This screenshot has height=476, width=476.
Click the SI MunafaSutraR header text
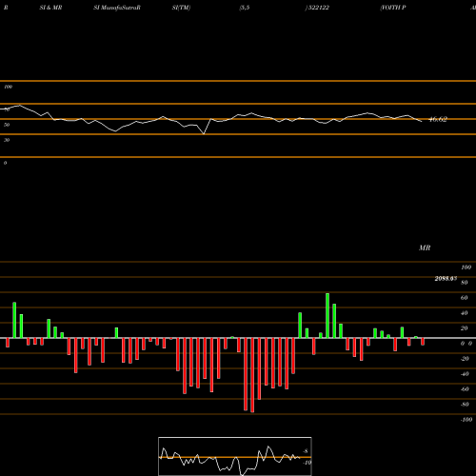[x=117, y=8]
